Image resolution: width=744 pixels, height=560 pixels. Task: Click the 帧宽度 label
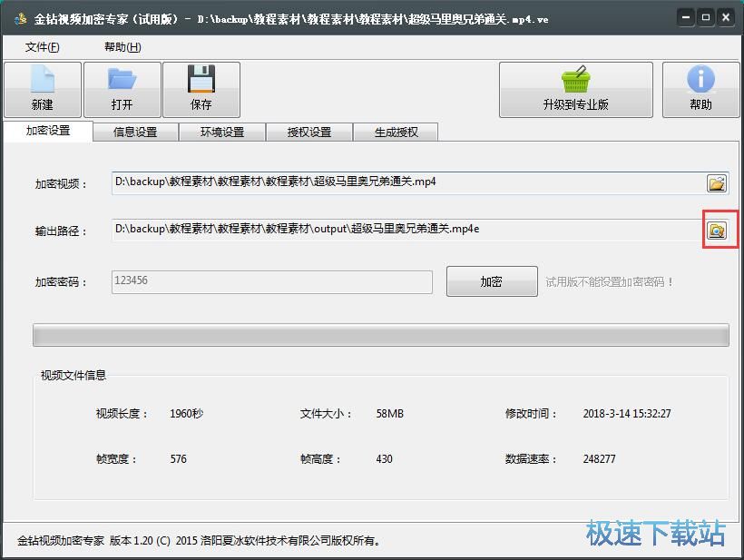[116, 459]
